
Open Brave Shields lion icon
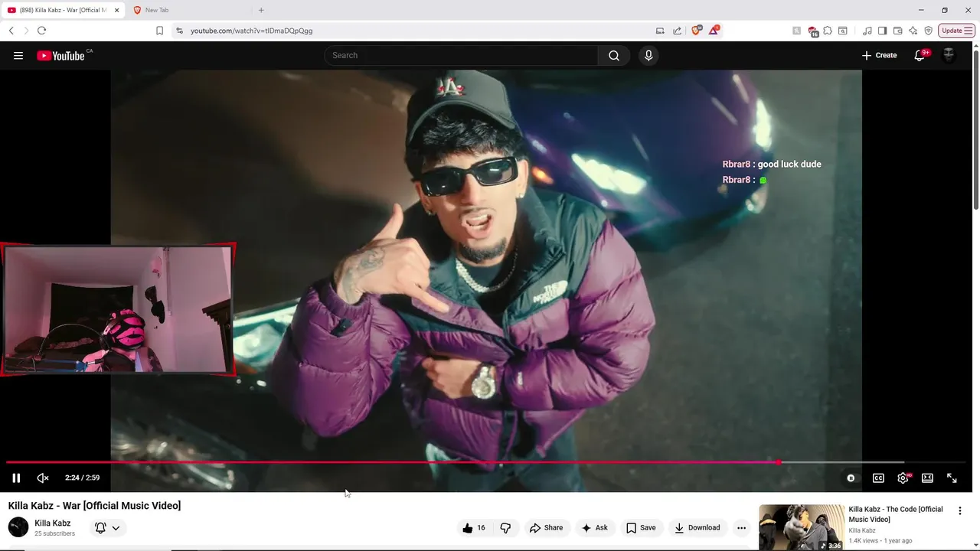point(697,31)
